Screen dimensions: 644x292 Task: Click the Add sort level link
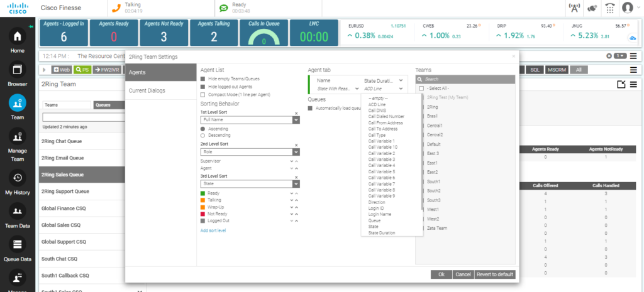pos(213,230)
